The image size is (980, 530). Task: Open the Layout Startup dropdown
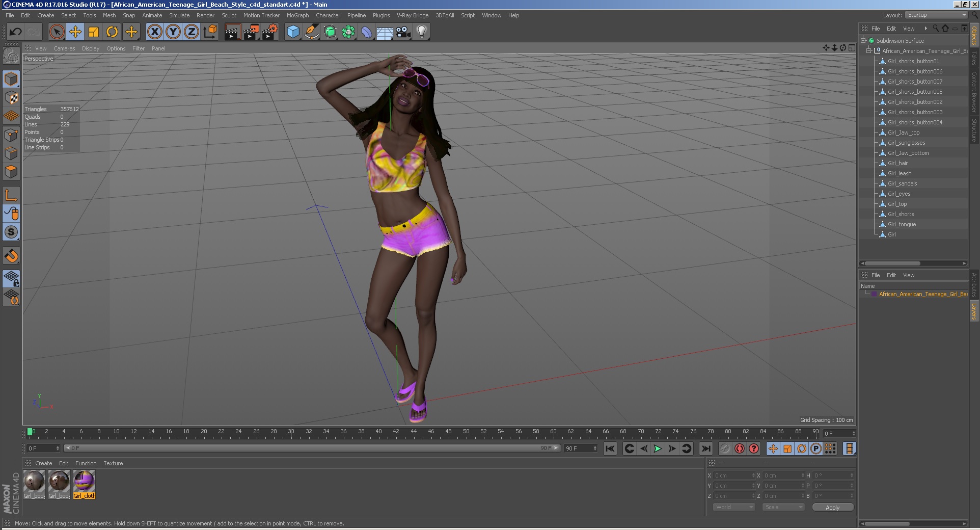click(936, 15)
